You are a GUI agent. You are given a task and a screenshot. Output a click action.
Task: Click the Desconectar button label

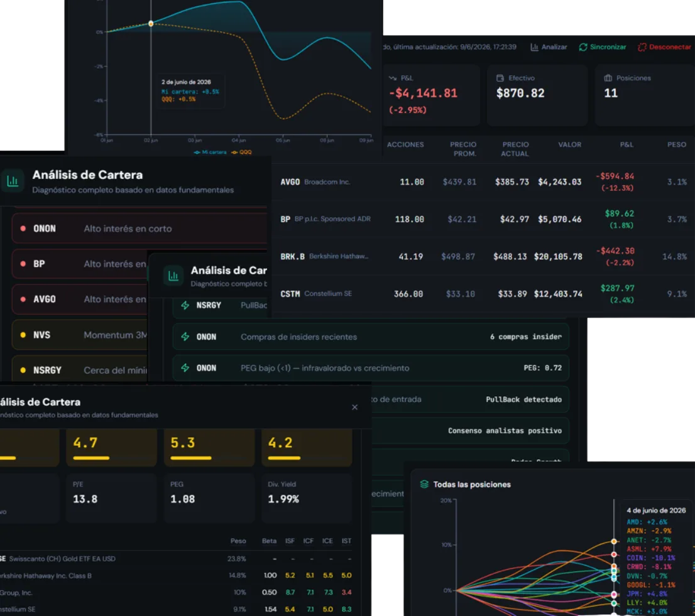[670, 47]
